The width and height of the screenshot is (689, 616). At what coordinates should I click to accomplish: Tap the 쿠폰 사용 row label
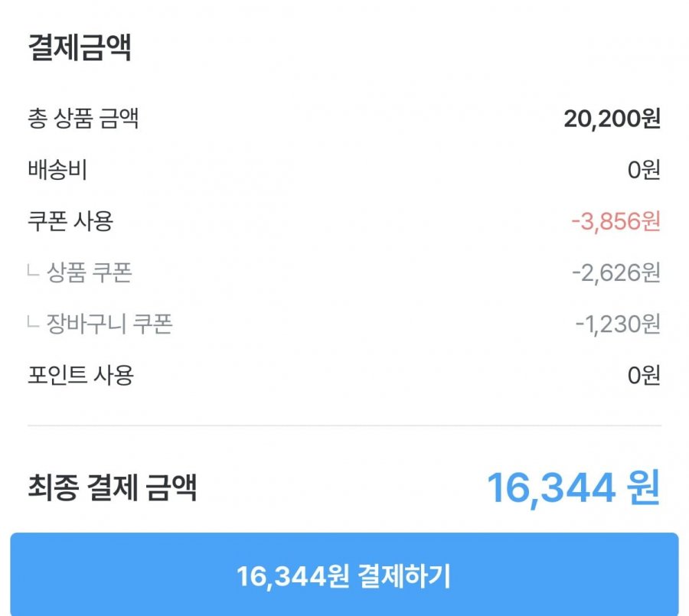pyautogui.click(x=70, y=221)
